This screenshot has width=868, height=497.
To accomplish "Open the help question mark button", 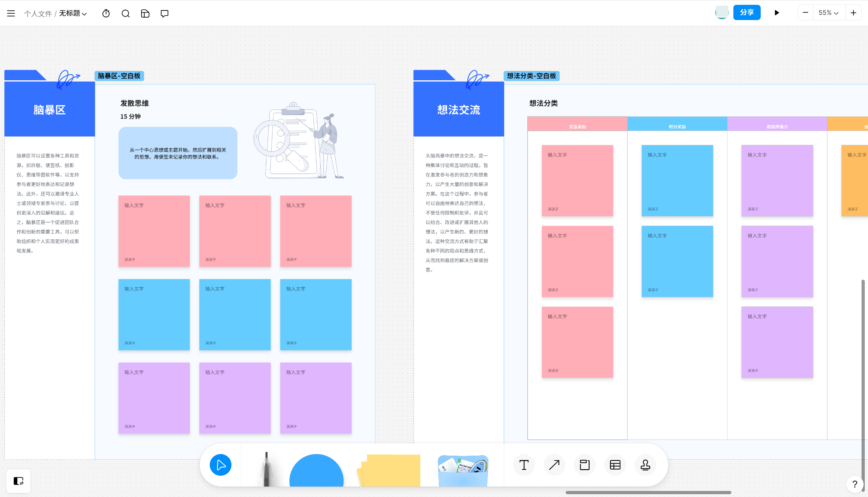I will (x=855, y=484).
